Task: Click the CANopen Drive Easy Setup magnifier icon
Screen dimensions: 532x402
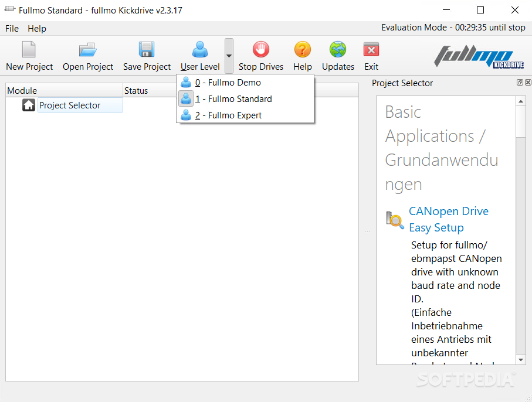Action: 395,220
